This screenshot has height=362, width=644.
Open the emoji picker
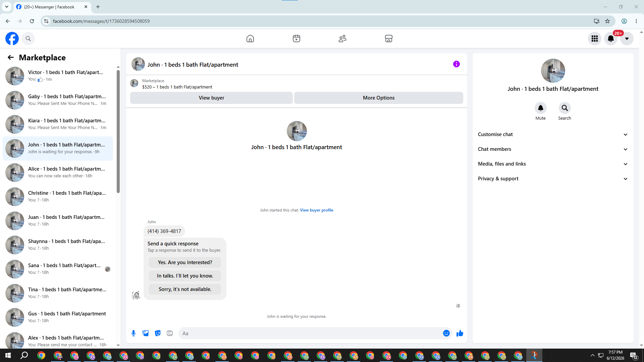tap(446, 333)
